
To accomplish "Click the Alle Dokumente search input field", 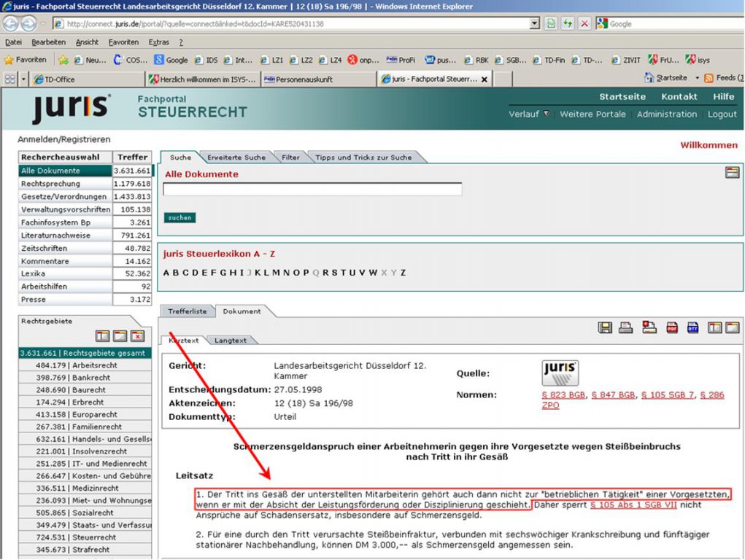I will pyautogui.click(x=312, y=189).
